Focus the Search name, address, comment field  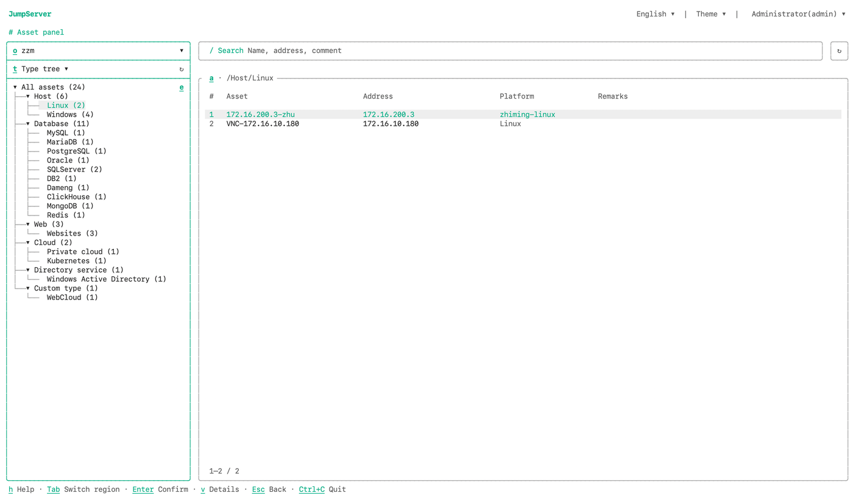pyautogui.click(x=511, y=51)
